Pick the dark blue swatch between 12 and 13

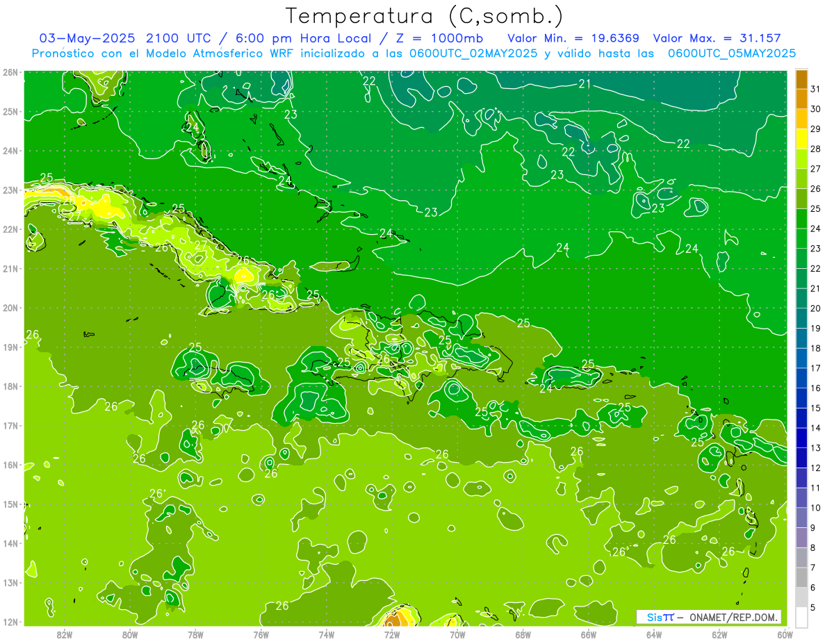(x=801, y=459)
